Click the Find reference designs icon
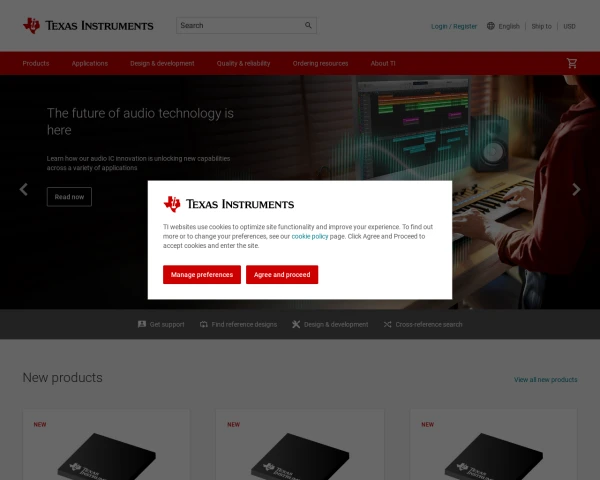 click(204, 324)
